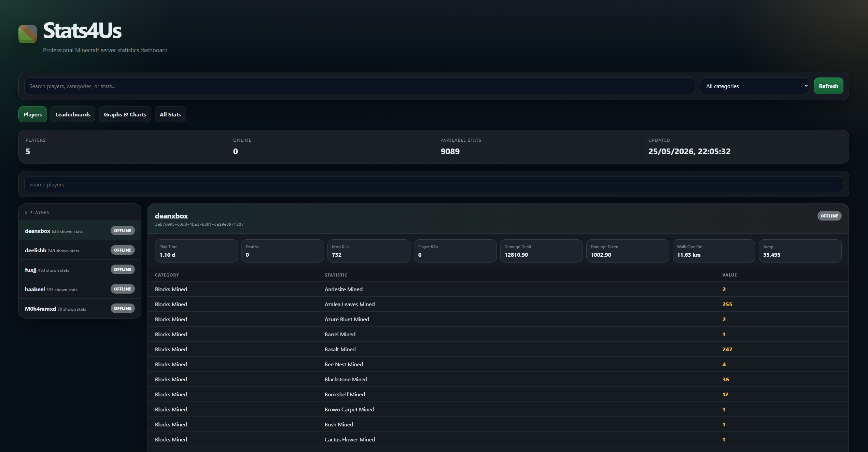Click the Player Kills stat card
Screen dimensions: 868x452
pyautogui.click(x=455, y=251)
